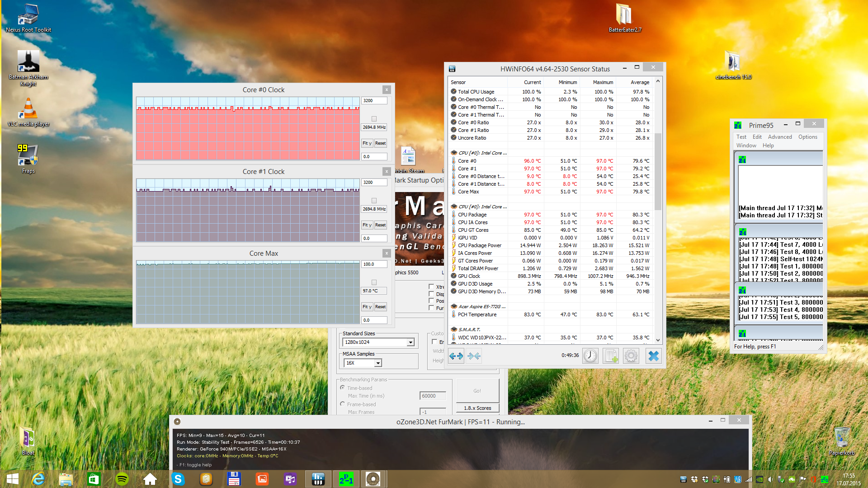Click the 1.8.x Scores button
Screen dimensions: 868x488
477,408
